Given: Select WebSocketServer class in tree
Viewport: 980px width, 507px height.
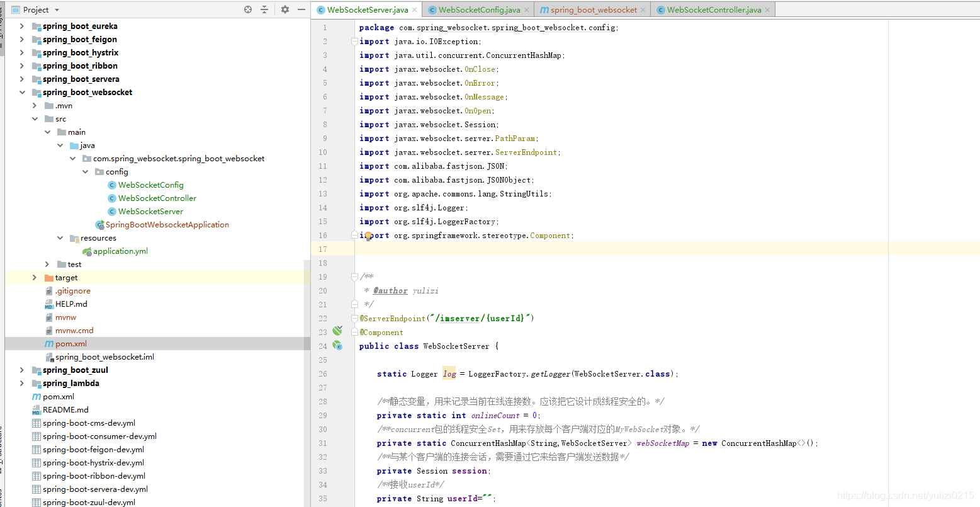Looking at the screenshot, I should click(x=150, y=211).
